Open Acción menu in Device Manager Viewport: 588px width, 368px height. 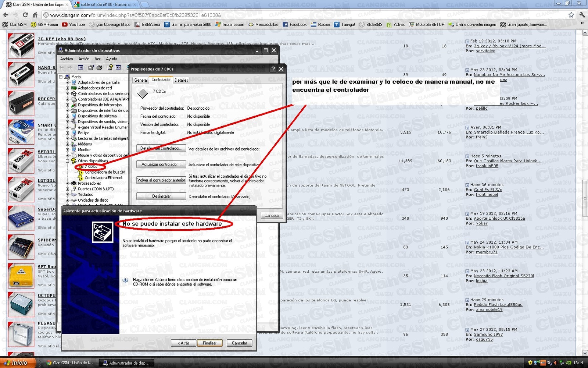click(x=84, y=59)
